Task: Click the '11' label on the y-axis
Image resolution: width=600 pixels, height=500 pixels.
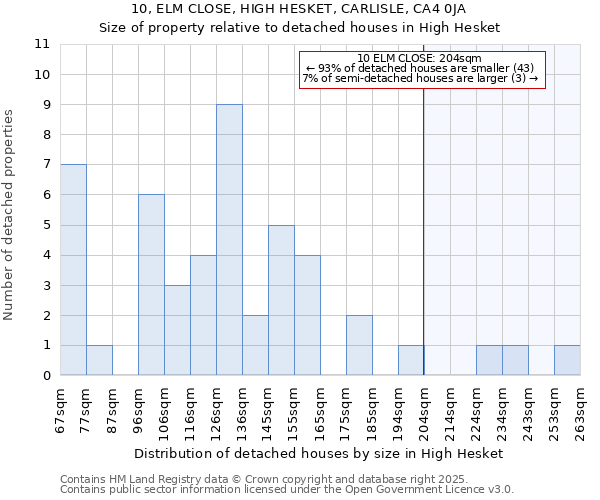Action: pyautogui.click(x=42, y=45)
